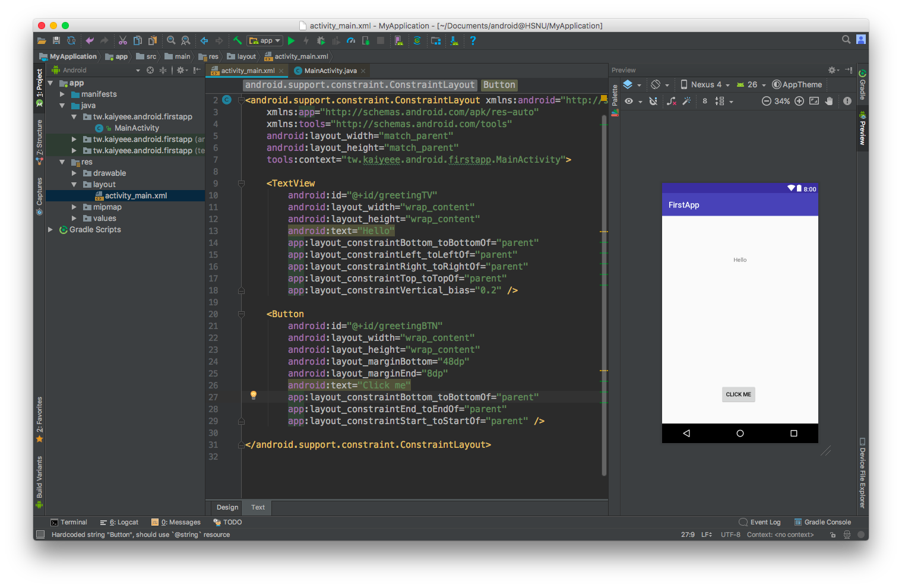Screen dimensions: 902x588
Task: Open the Gradle Console panel
Action: (x=823, y=522)
